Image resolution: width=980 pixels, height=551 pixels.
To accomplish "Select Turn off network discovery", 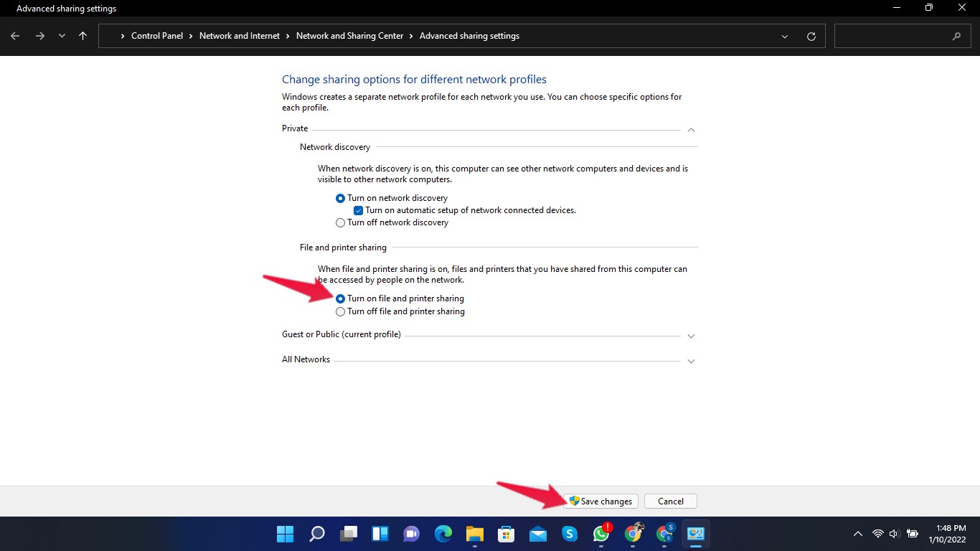I will point(340,222).
